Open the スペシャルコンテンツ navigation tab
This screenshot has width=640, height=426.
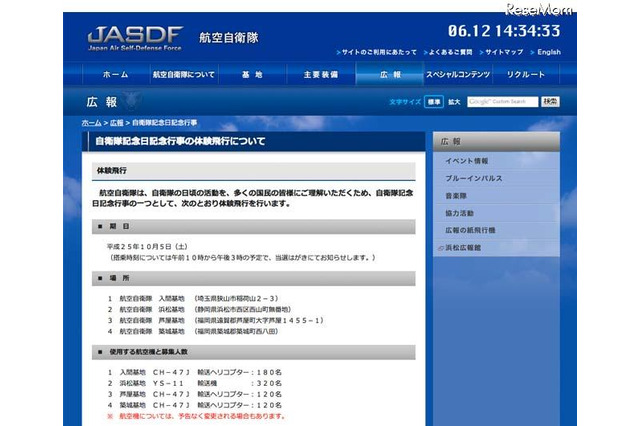click(x=458, y=75)
